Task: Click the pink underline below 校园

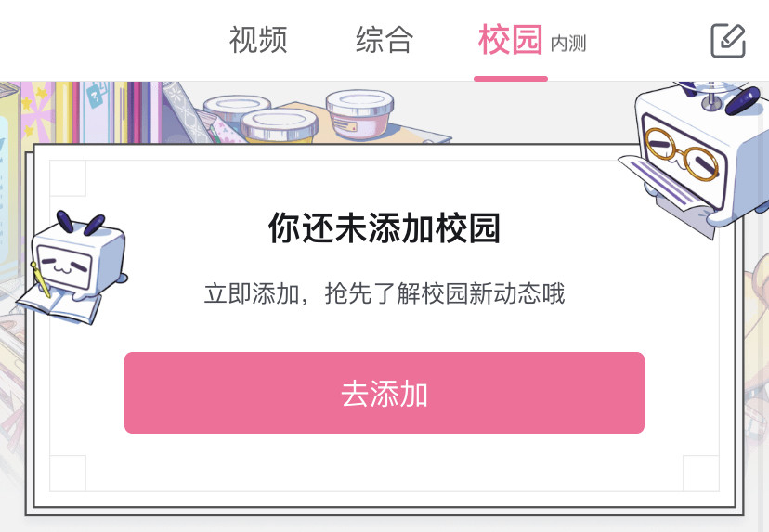Action: (511, 78)
